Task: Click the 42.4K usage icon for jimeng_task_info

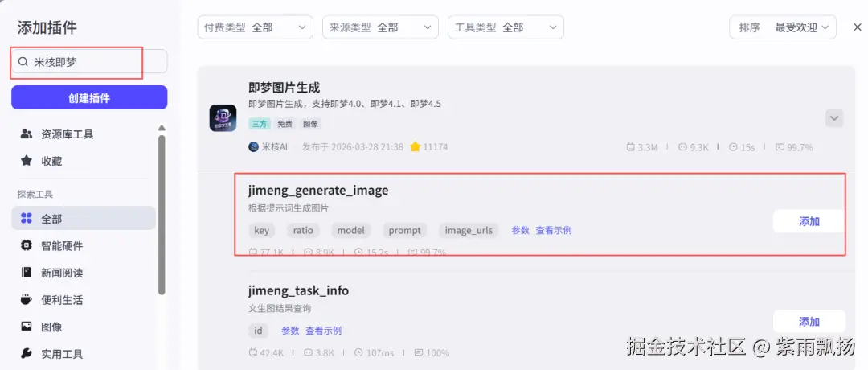Action: point(253,353)
